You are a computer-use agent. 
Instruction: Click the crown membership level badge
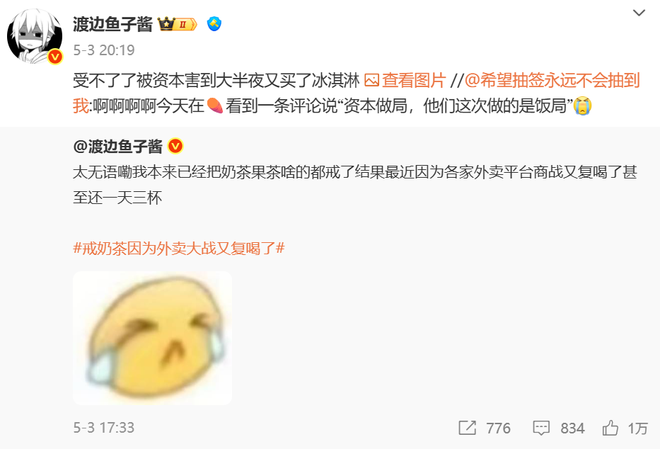(177, 24)
